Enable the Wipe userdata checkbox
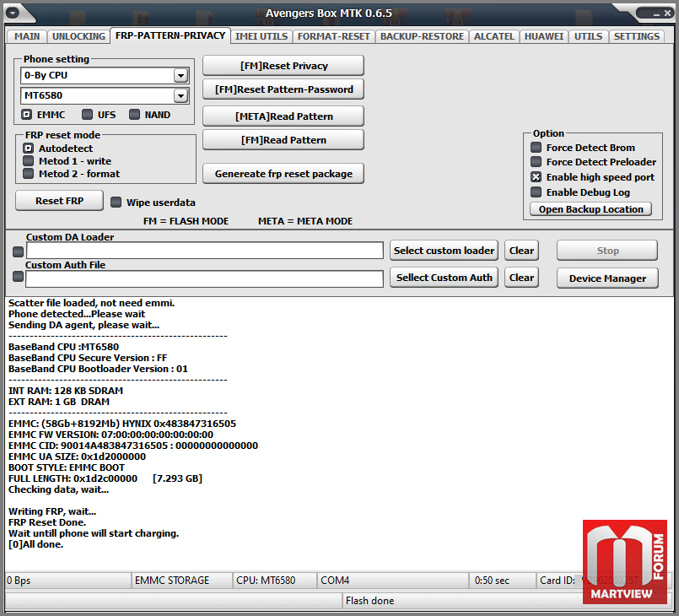Screen dimensions: 679x616 [x=116, y=203]
